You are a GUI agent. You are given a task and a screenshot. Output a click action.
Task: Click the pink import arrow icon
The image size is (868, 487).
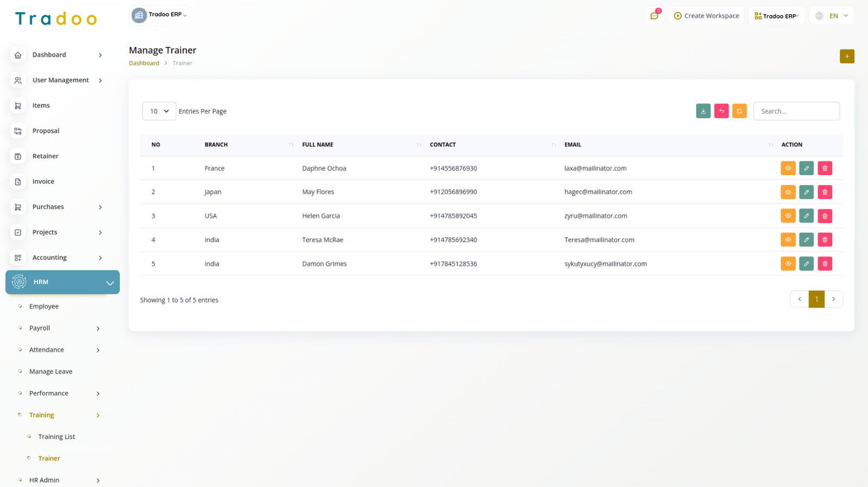[722, 111]
